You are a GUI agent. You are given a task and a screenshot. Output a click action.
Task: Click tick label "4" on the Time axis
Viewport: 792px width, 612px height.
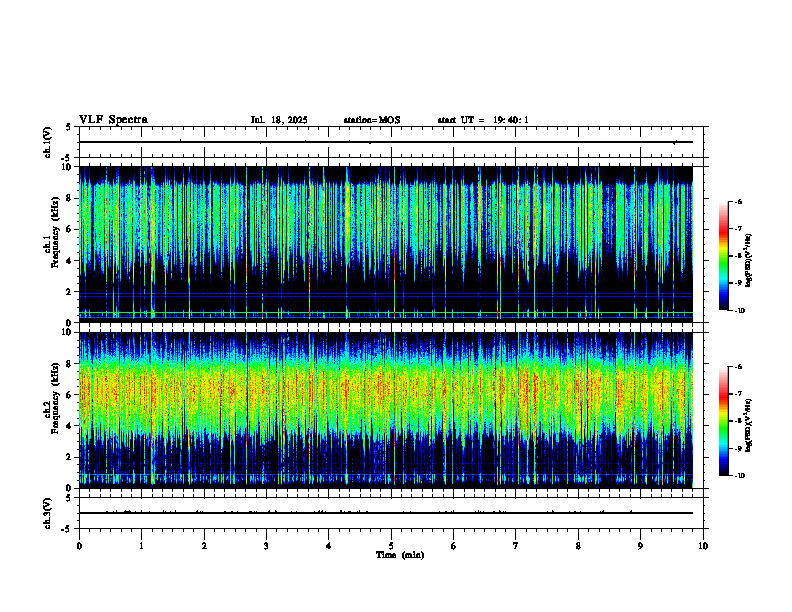pos(329,546)
